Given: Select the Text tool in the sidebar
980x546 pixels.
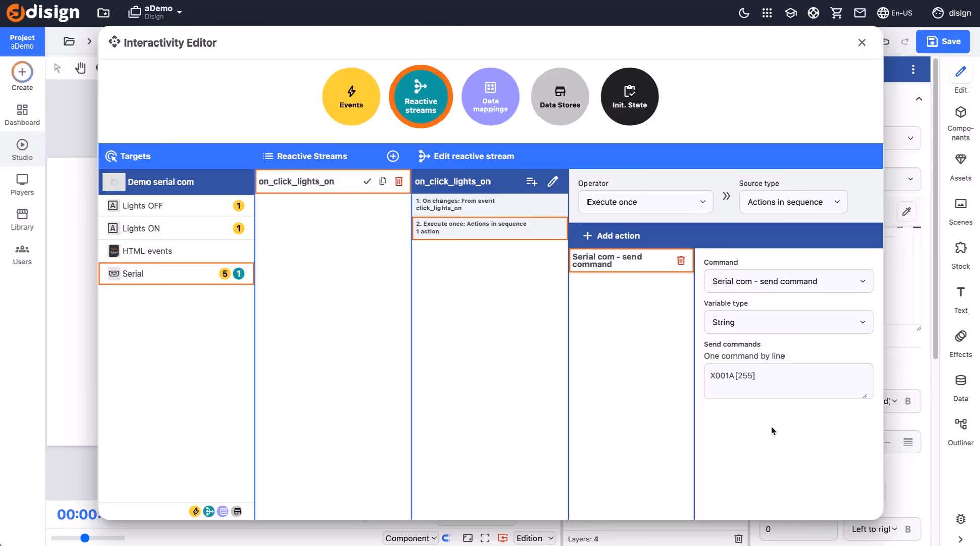Looking at the screenshot, I should [x=960, y=298].
